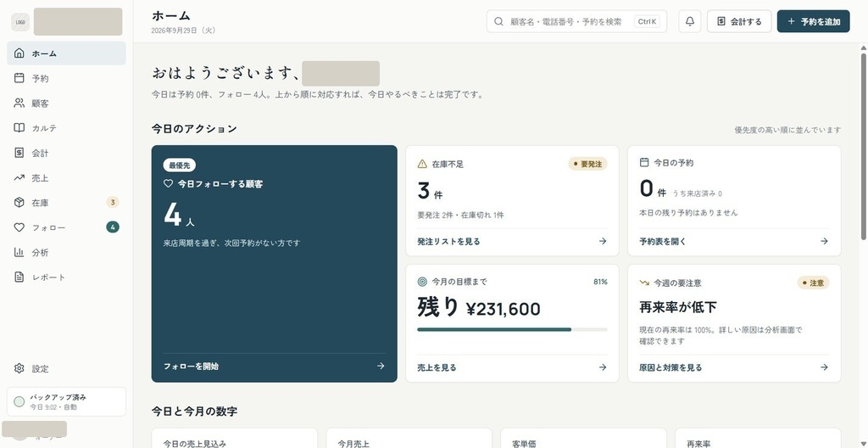
Task: Click the heart icon beside フォロー in sidebar
Action: (x=19, y=227)
